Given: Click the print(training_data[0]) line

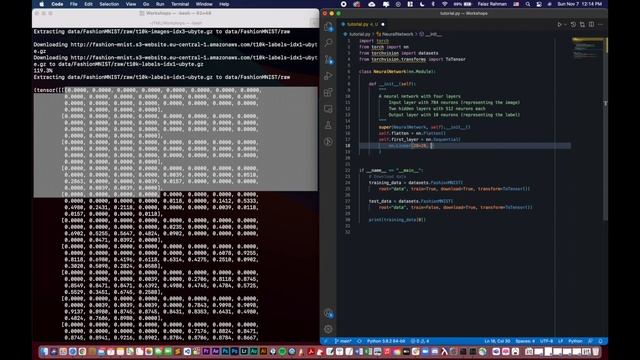Looking at the screenshot, I should pos(397,220).
